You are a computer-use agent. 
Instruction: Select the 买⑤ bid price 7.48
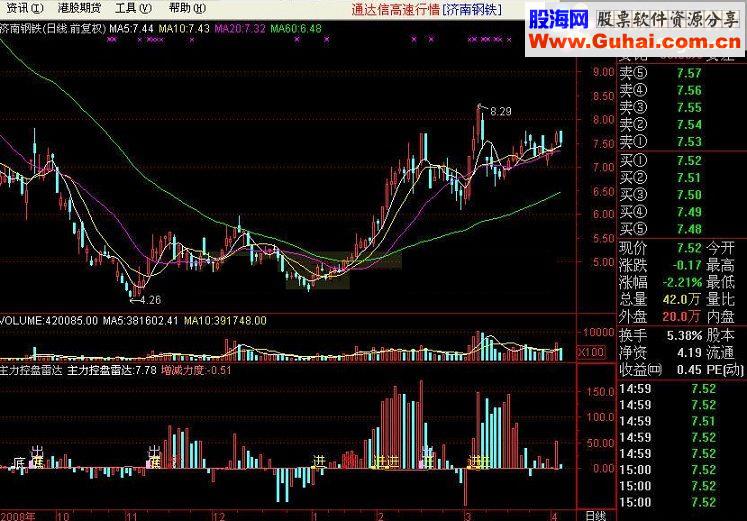pos(689,230)
